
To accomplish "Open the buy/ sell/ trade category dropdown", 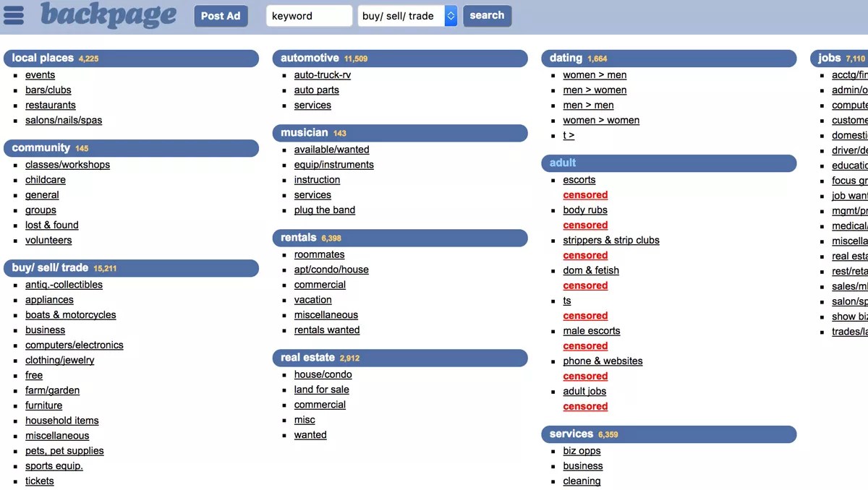I will (x=407, y=16).
